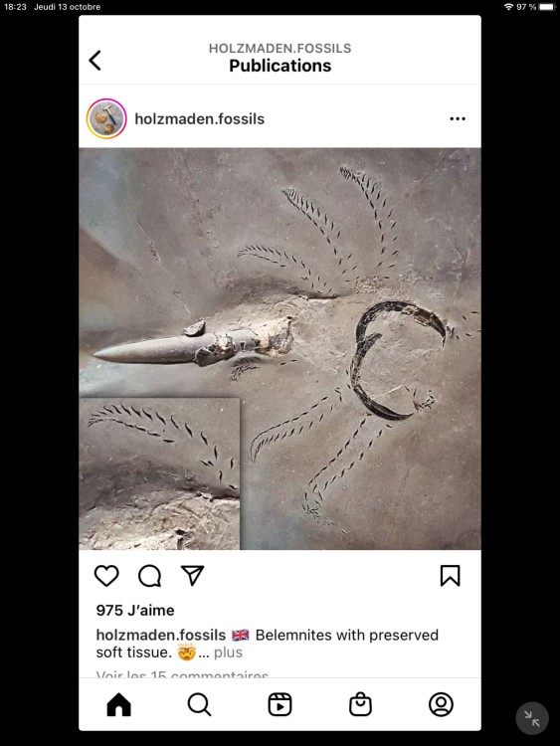Go back using the left chevron arrow
Image resolution: width=560 pixels, height=746 pixels.
pyautogui.click(x=95, y=61)
